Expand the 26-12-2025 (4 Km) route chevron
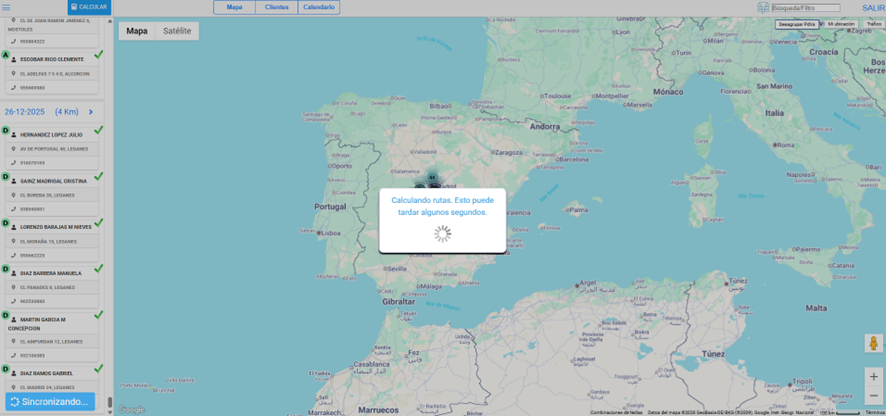Viewport: 886px width, 416px height. pyautogui.click(x=90, y=112)
